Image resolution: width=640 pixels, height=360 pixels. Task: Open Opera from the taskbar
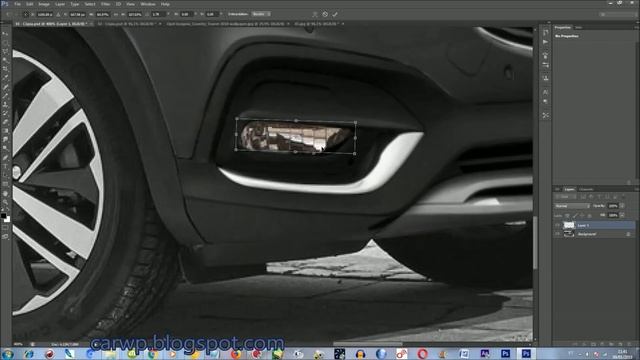pos(422,354)
